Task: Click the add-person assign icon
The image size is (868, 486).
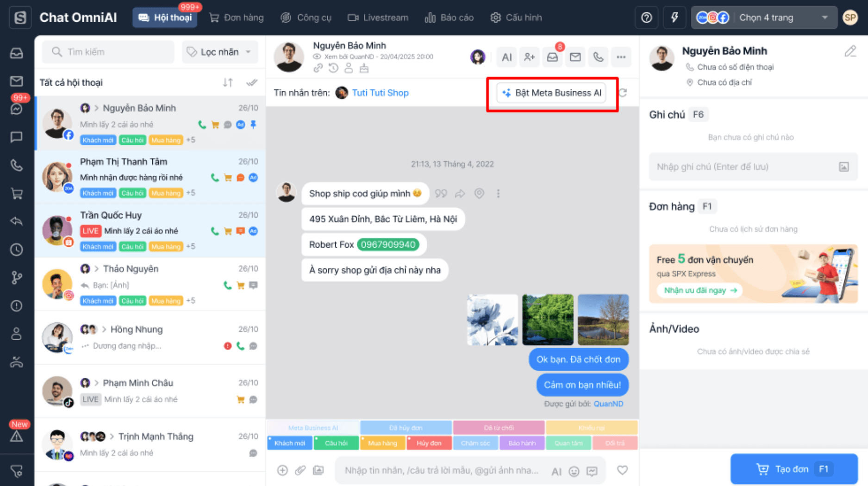Action: click(x=530, y=57)
